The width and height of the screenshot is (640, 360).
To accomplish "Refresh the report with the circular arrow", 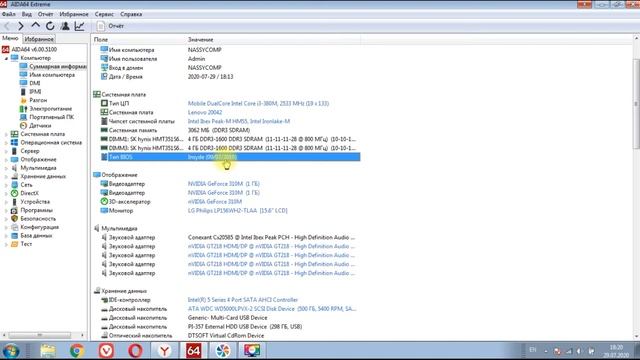I will click(50, 26).
